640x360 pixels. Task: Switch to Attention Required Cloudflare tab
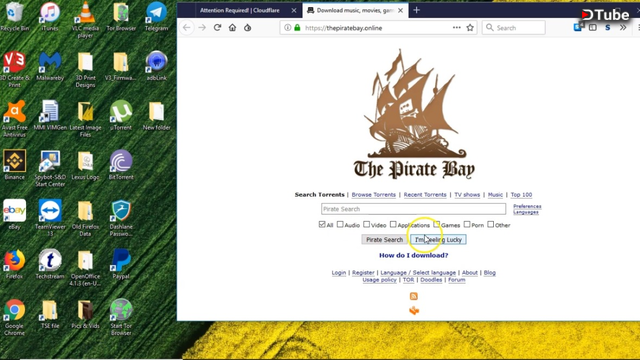point(240,10)
